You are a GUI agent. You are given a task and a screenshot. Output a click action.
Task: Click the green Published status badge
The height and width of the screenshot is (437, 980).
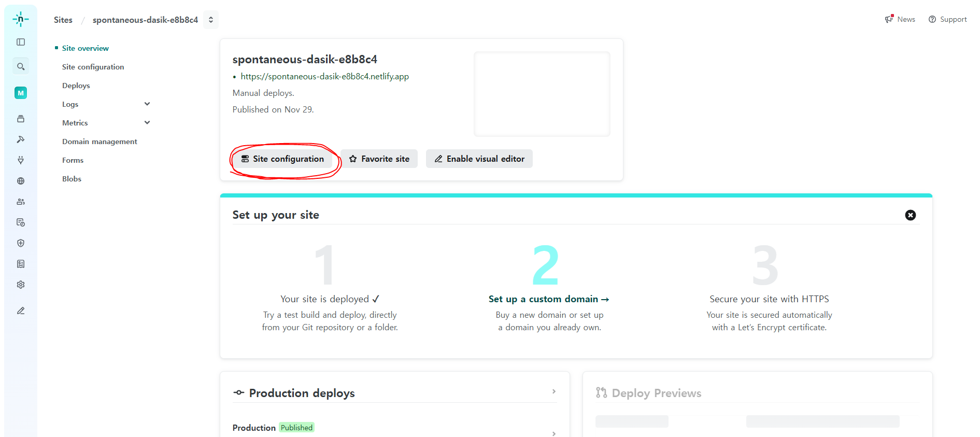tap(297, 428)
